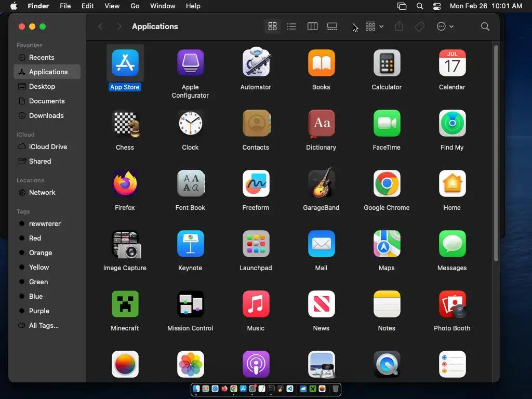Click the Edit Tags toolbar button
The width and height of the screenshot is (532, 399).
click(x=420, y=26)
